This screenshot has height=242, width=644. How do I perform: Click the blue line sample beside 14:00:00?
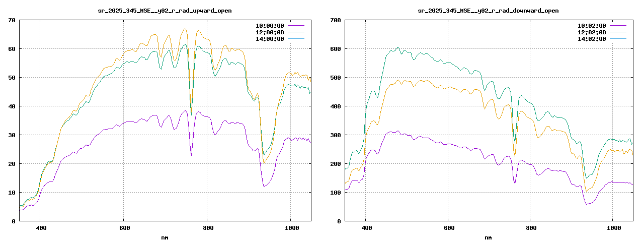click(296, 39)
